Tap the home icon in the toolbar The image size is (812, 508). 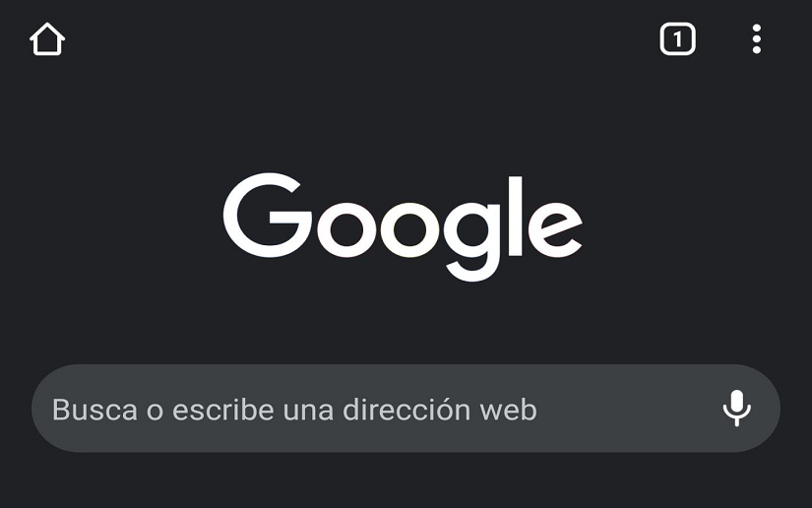[47, 38]
